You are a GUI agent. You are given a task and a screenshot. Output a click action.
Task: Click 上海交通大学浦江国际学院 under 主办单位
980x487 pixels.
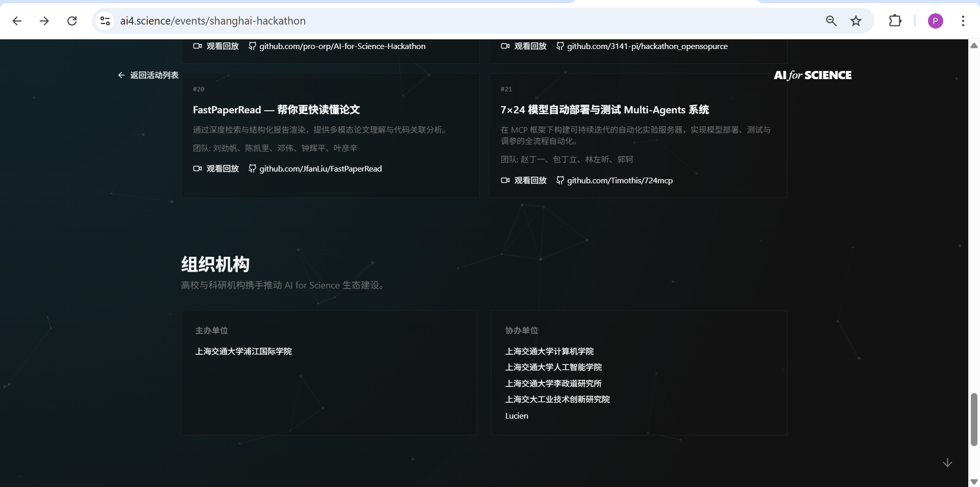pos(243,351)
